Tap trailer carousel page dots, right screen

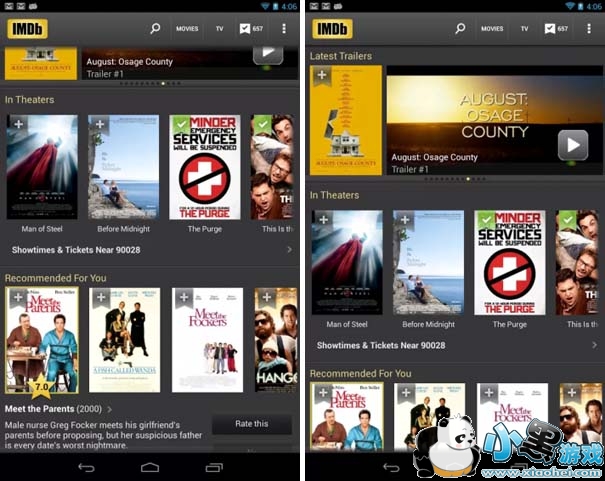(455, 179)
